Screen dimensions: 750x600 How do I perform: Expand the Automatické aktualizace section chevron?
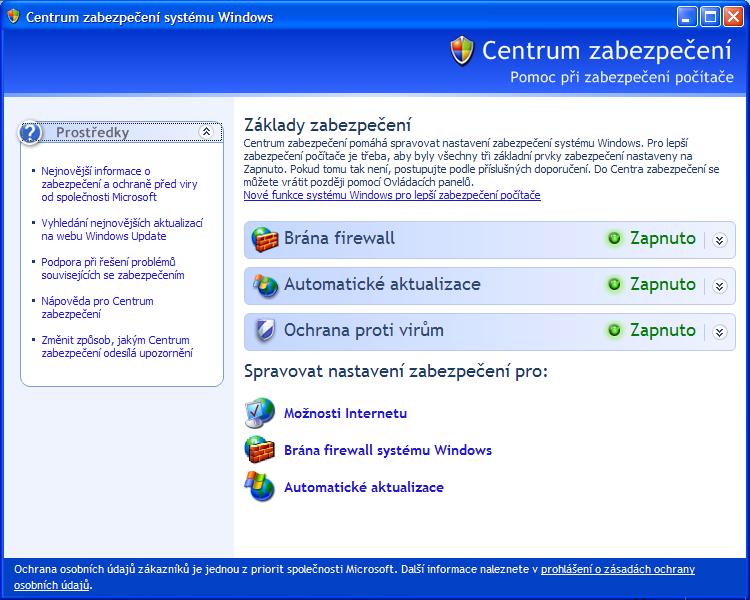click(719, 286)
